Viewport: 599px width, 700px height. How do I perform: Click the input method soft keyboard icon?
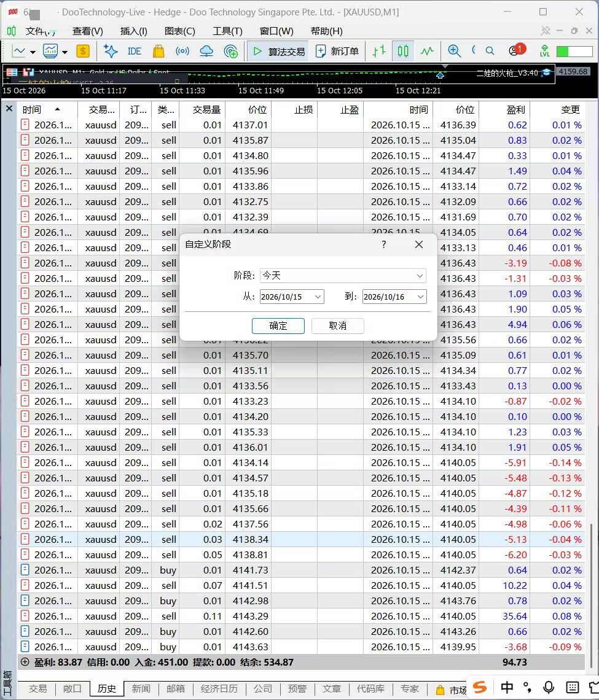572,688
